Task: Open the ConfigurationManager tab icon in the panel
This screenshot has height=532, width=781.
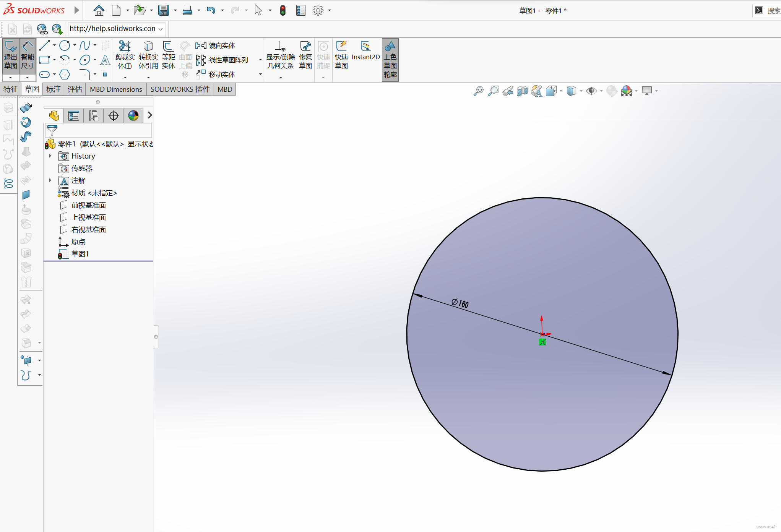Action: [94, 115]
